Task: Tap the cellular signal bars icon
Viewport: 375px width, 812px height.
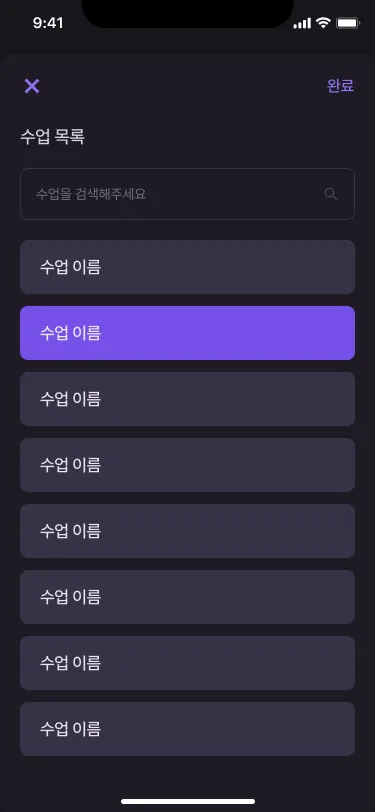Action: [x=302, y=23]
